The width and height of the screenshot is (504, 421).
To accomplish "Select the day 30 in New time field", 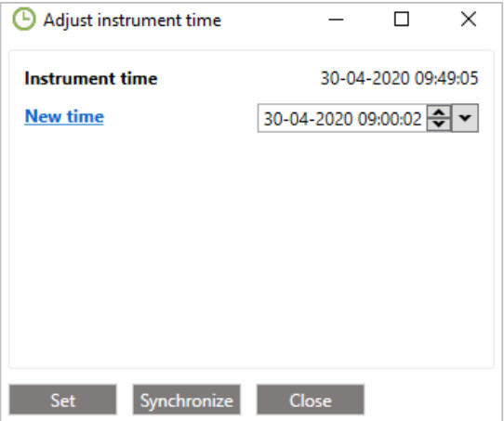I will coord(272,119).
